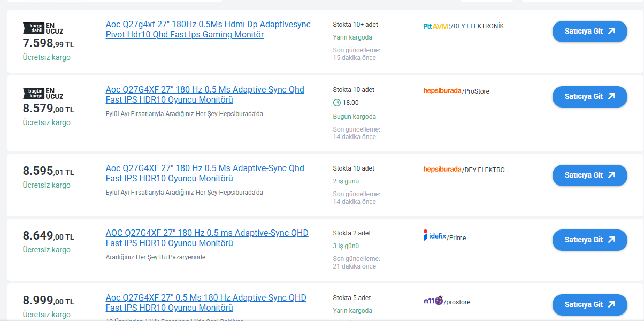Click the price 8.999,00 TL
This screenshot has height=322, width=644.
tap(48, 301)
